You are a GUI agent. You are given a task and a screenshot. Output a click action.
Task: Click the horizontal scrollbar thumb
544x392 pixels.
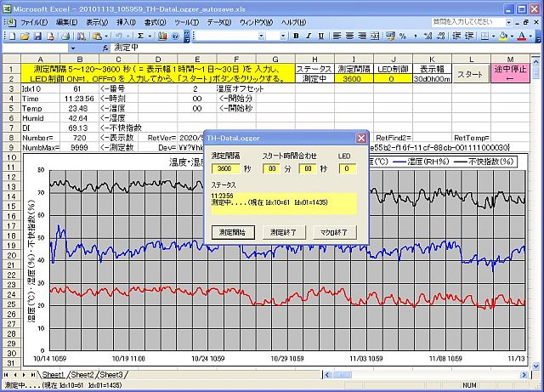coord(342,375)
